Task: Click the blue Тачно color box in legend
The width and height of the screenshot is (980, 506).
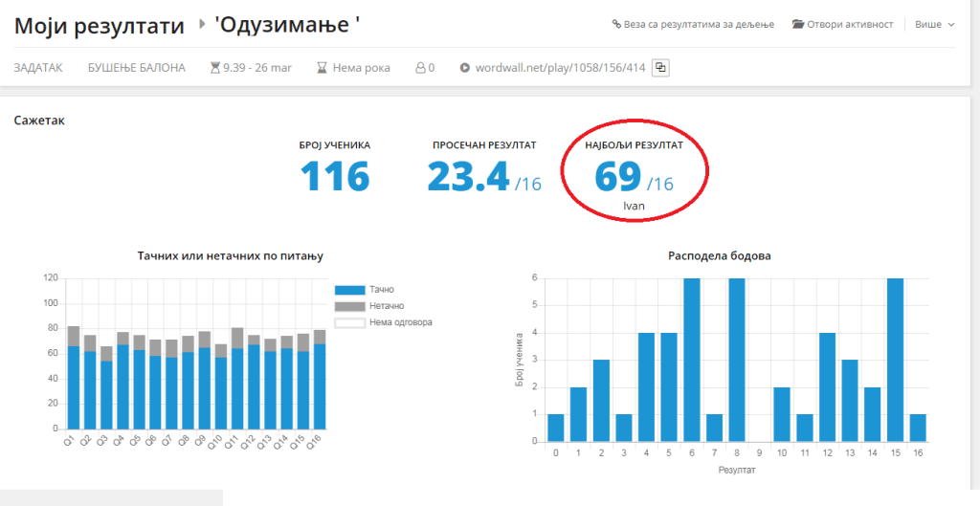Action: pyautogui.click(x=349, y=290)
